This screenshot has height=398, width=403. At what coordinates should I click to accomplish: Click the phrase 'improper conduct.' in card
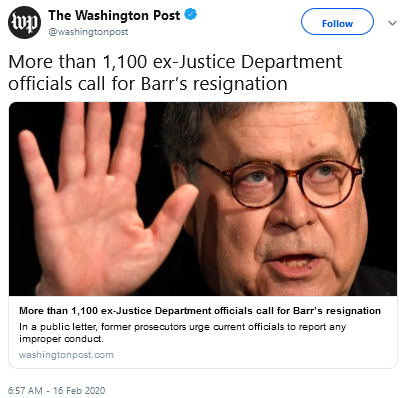[61, 339]
